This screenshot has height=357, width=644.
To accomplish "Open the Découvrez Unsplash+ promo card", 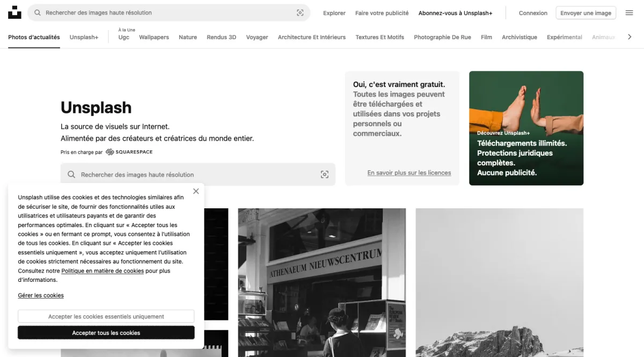I will click(526, 128).
